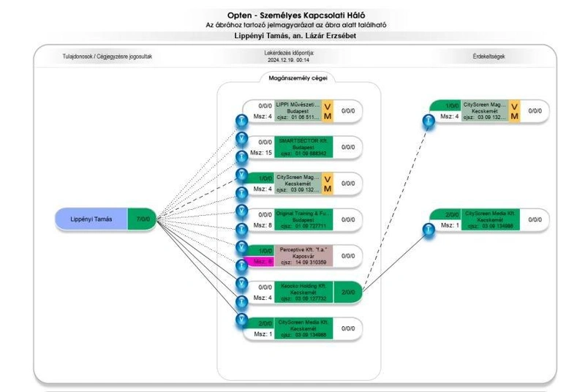Click V icon on CityScreen Mag node in Magánszemély cégei
Screen dimensions: 585x392
click(x=242, y=174)
